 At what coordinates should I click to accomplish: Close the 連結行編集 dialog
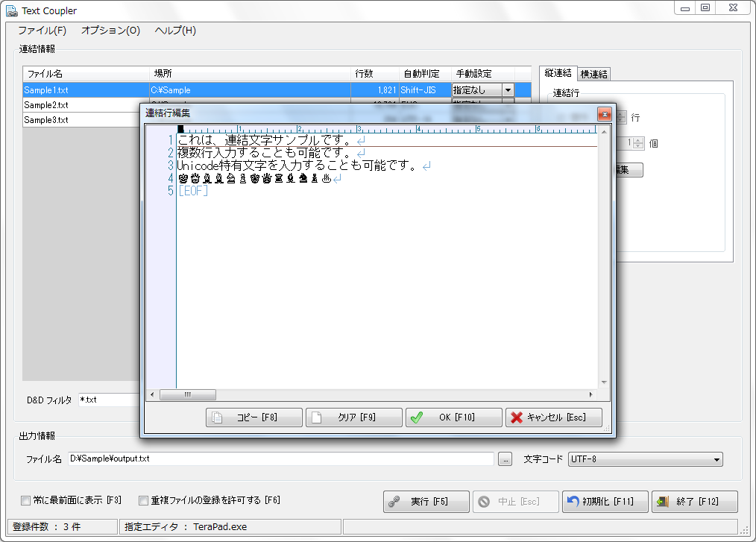coord(604,114)
